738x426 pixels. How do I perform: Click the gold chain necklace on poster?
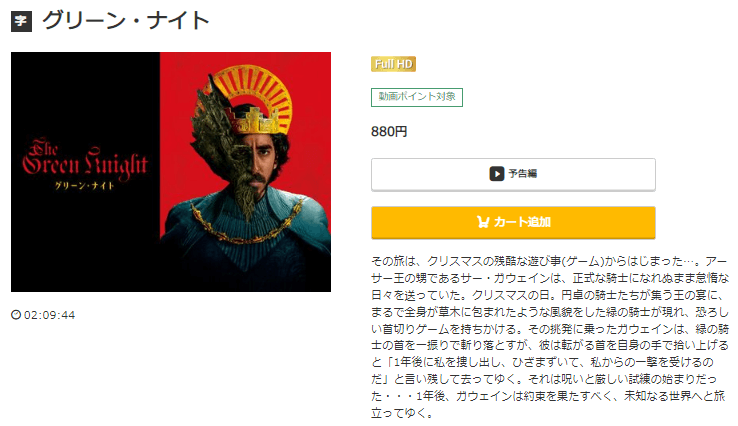point(246,224)
